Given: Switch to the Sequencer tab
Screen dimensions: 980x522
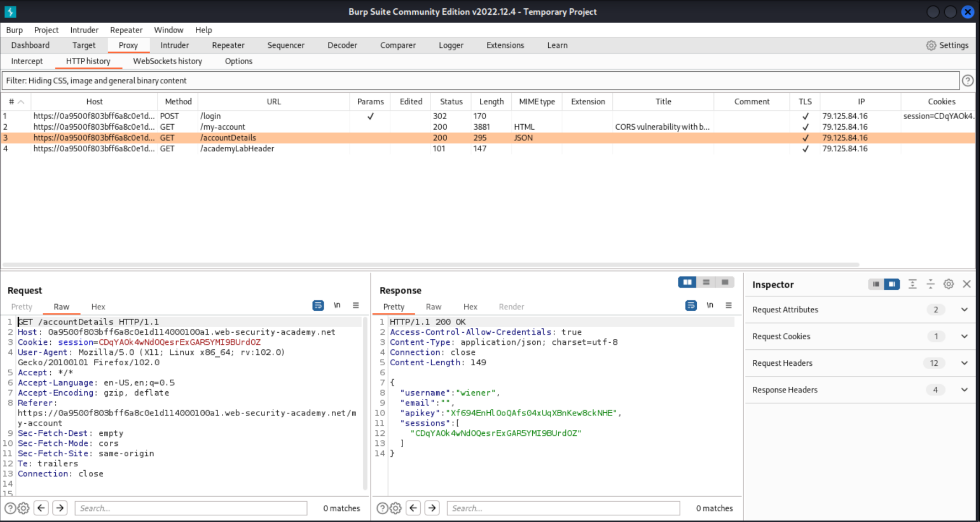Looking at the screenshot, I should (x=286, y=45).
